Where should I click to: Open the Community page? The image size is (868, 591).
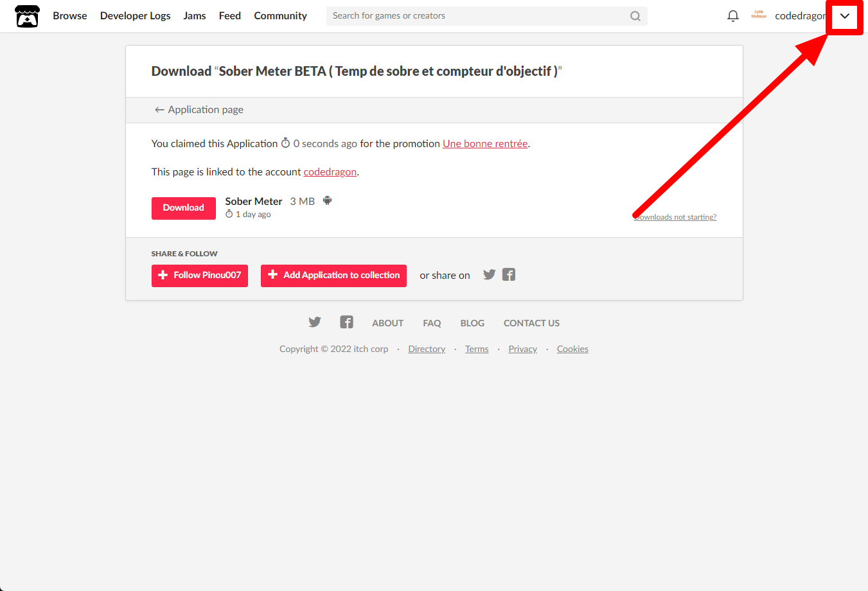[281, 16]
